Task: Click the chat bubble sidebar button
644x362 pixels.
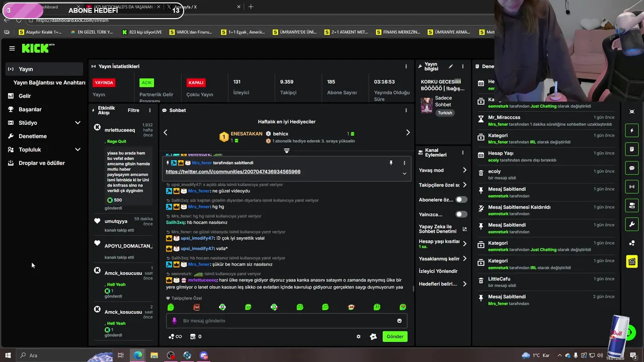Action: (x=632, y=168)
